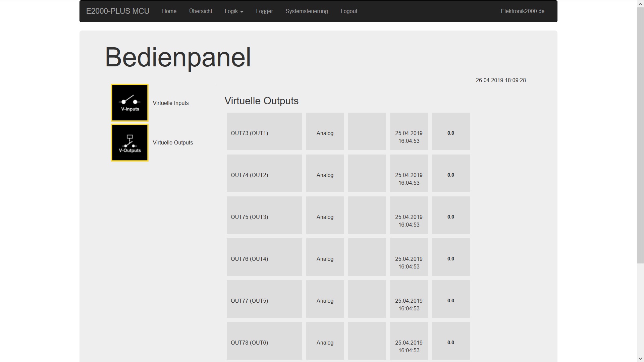Image resolution: width=644 pixels, height=362 pixels.
Task: Click the 0.0 value of OUT74
Action: [x=450, y=175]
